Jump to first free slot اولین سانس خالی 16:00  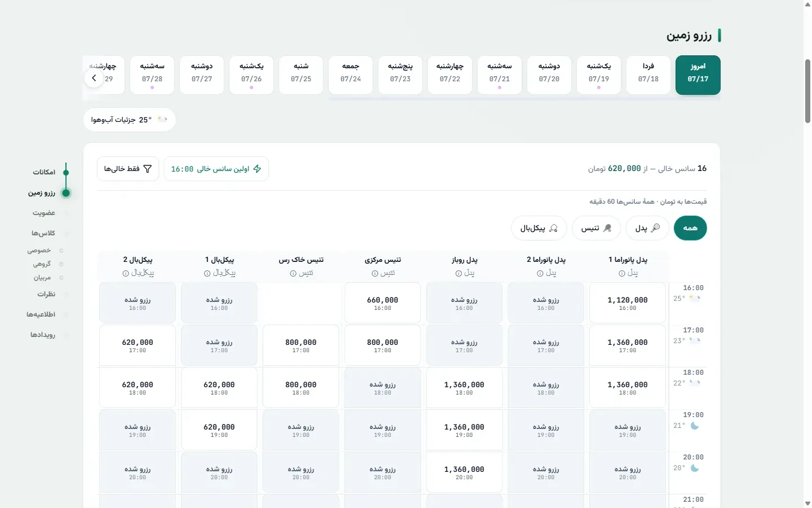click(217, 169)
